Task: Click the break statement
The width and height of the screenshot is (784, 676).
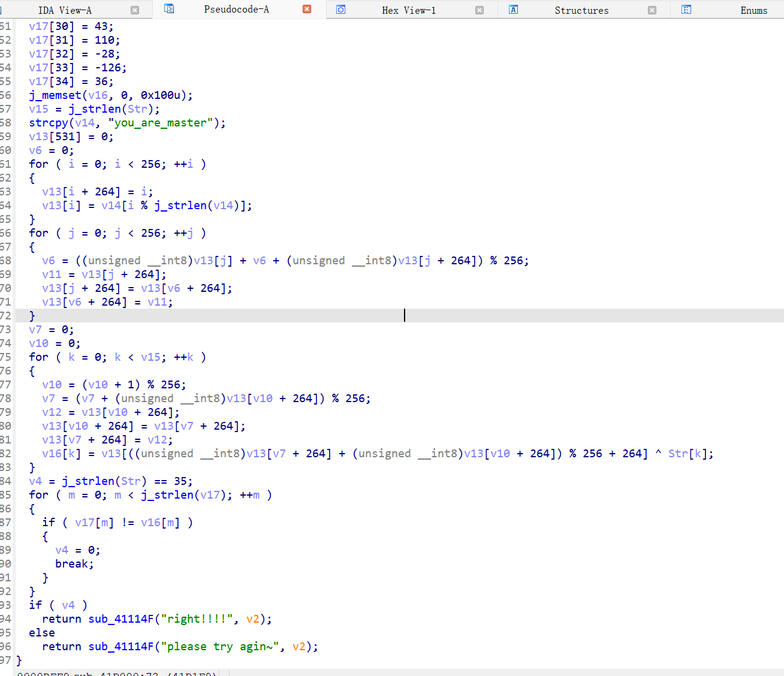Action: (x=74, y=564)
